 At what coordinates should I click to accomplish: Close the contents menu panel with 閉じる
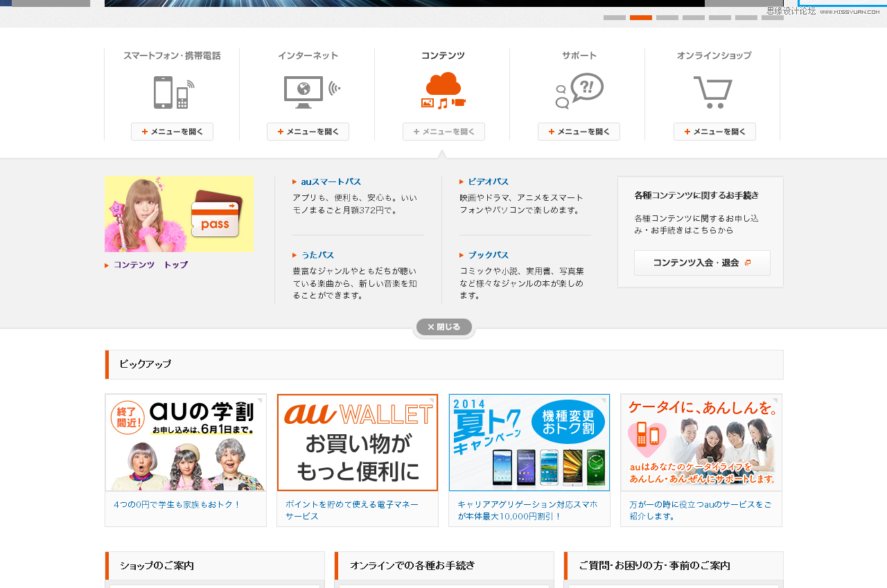(x=444, y=327)
